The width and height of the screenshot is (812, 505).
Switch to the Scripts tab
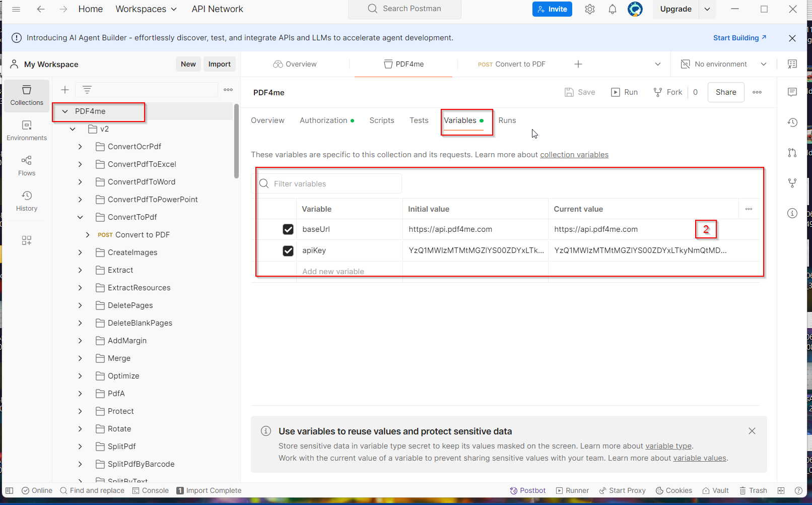tap(382, 120)
